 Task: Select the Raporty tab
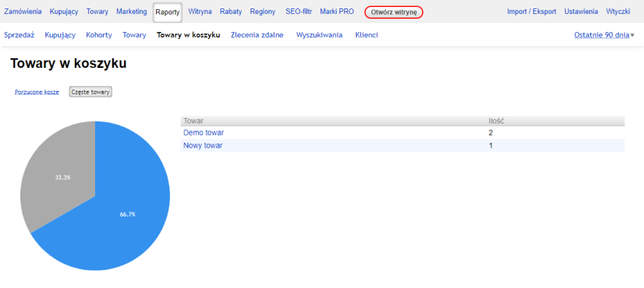(x=167, y=13)
